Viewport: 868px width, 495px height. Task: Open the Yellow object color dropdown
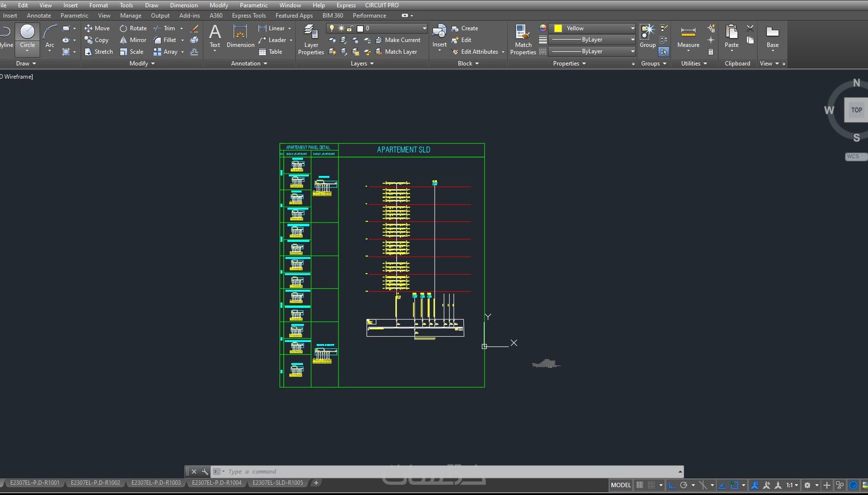[x=632, y=28]
